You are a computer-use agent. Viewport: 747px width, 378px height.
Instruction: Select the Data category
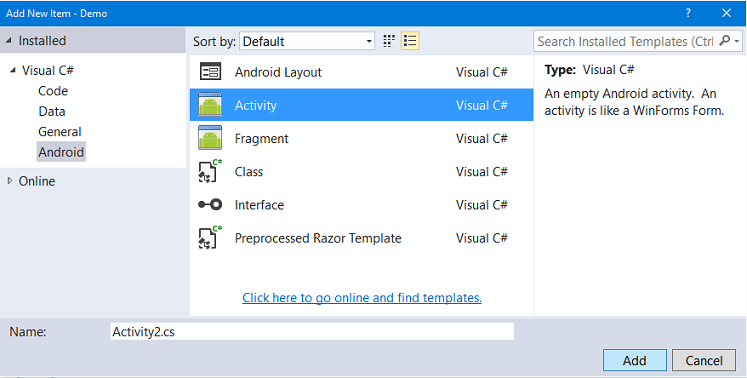(52, 112)
